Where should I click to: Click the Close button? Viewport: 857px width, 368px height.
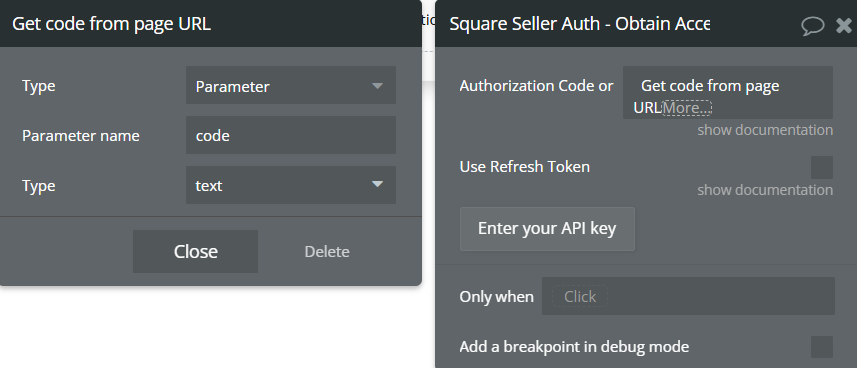click(196, 252)
